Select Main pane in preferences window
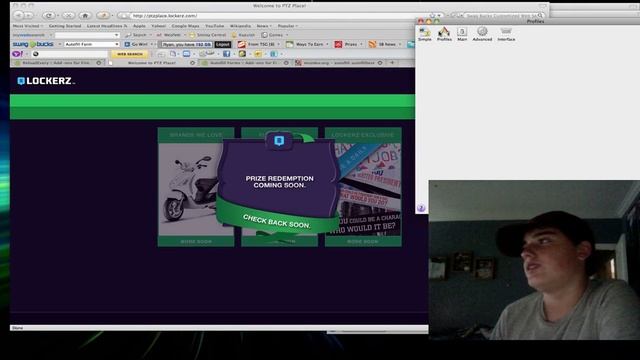This screenshot has height=360, width=640. (x=462, y=33)
